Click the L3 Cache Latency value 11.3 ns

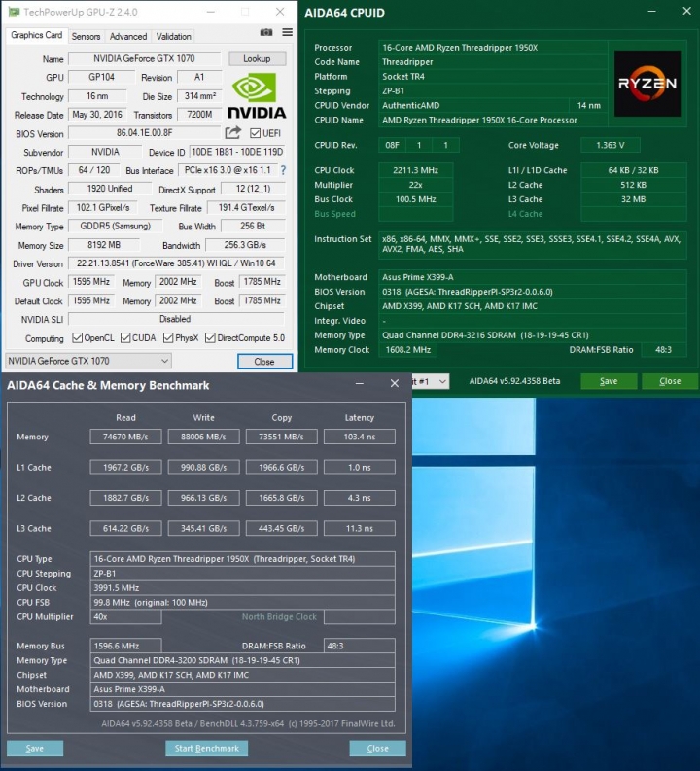(360, 528)
